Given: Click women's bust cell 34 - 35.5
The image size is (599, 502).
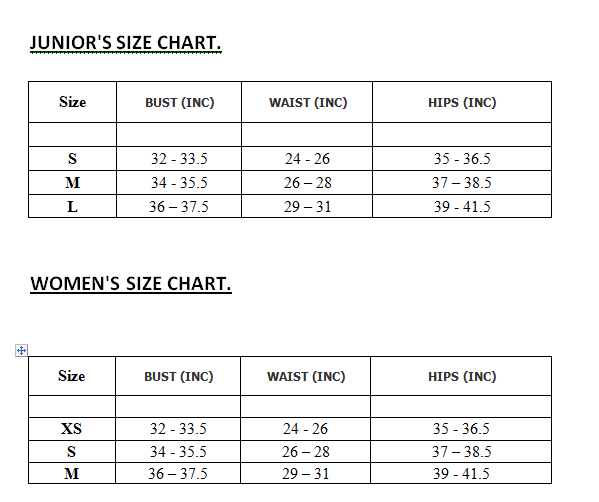Looking at the screenshot, I should (178, 452).
